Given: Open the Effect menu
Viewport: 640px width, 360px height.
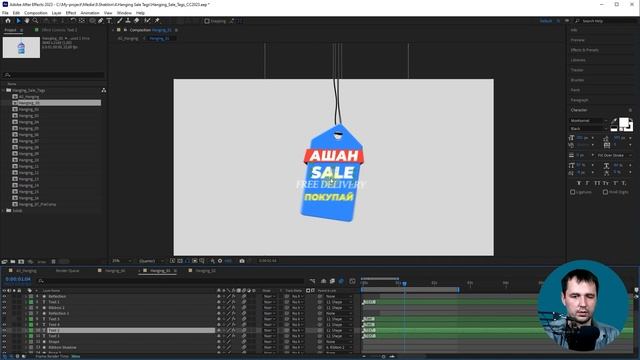Looking at the screenshot, I should [71, 13].
